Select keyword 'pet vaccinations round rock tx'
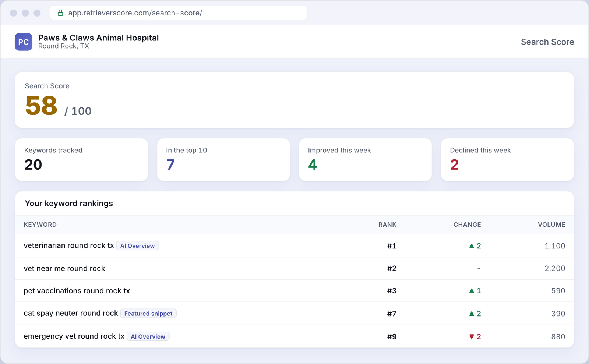589x364 pixels. [77, 291]
